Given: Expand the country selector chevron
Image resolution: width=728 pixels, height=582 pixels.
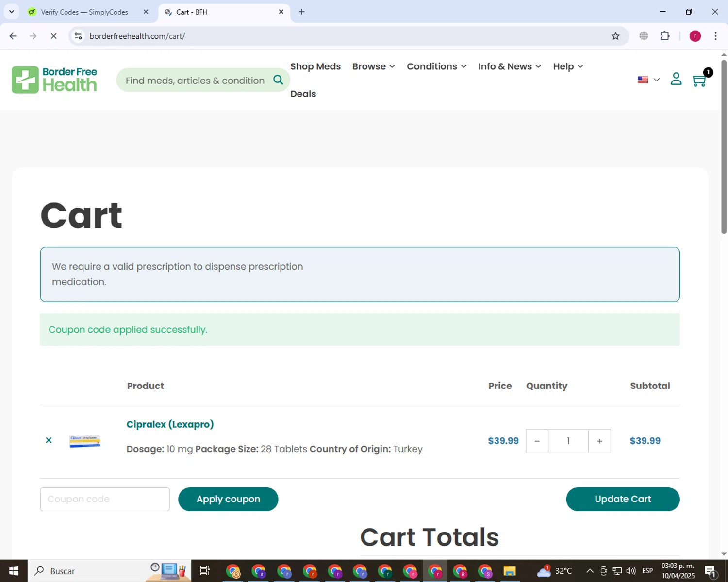Looking at the screenshot, I should click(657, 80).
